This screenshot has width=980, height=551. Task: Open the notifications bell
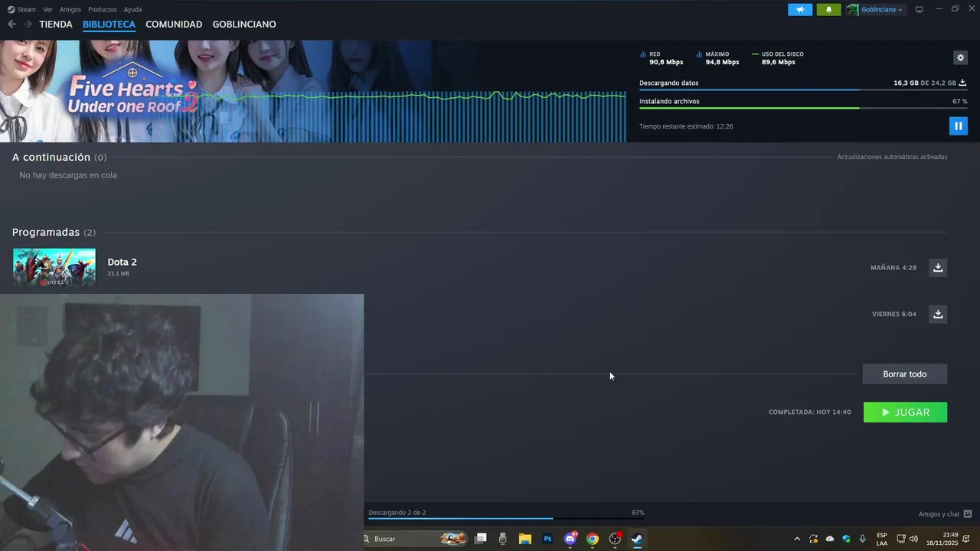(x=828, y=9)
